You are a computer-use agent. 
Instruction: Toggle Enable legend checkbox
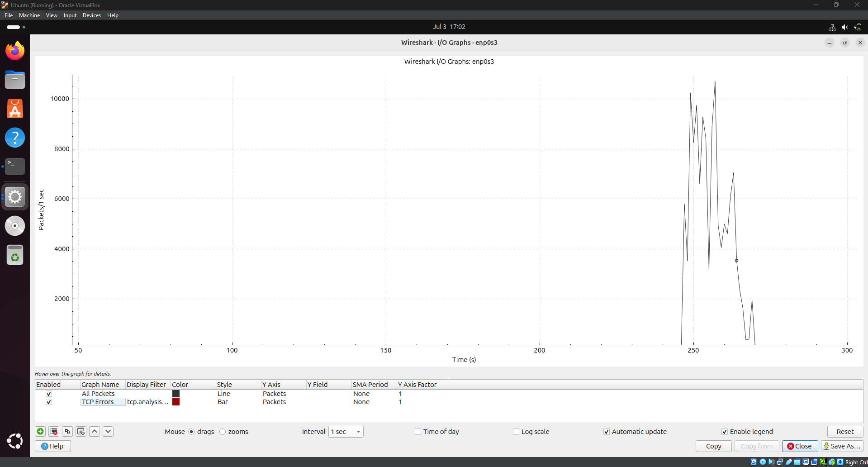pos(725,432)
